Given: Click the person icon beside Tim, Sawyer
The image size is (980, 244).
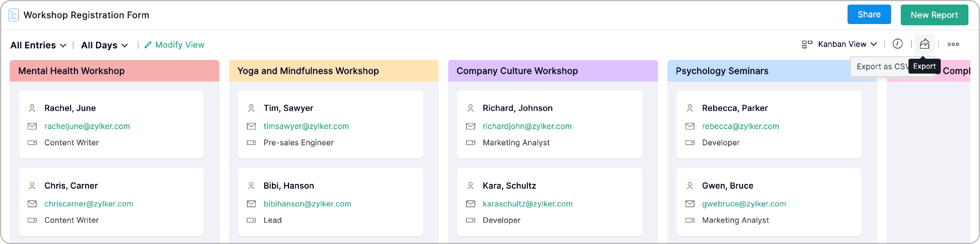Looking at the screenshot, I should [x=251, y=108].
